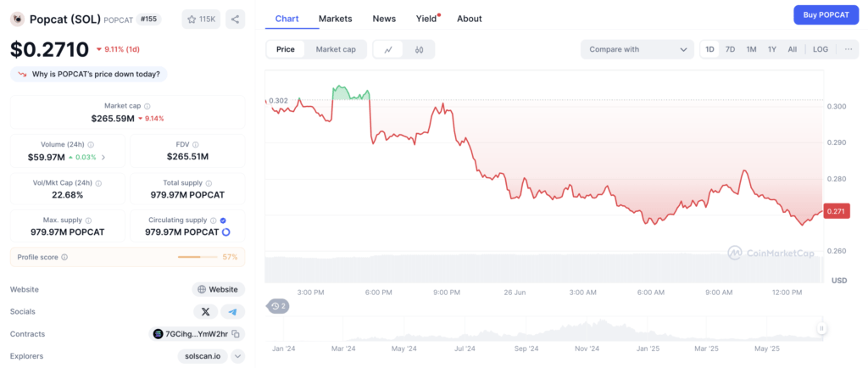
Task: Click the red 0.271 current price label
Action: 837,211
